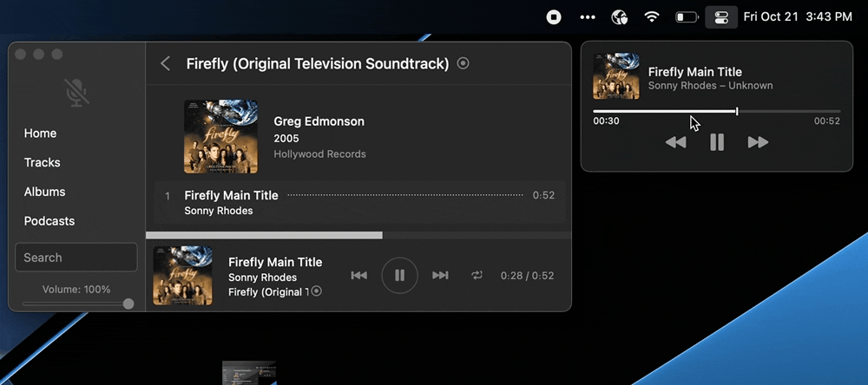Stop screen recording from the menu bar

[554, 17]
